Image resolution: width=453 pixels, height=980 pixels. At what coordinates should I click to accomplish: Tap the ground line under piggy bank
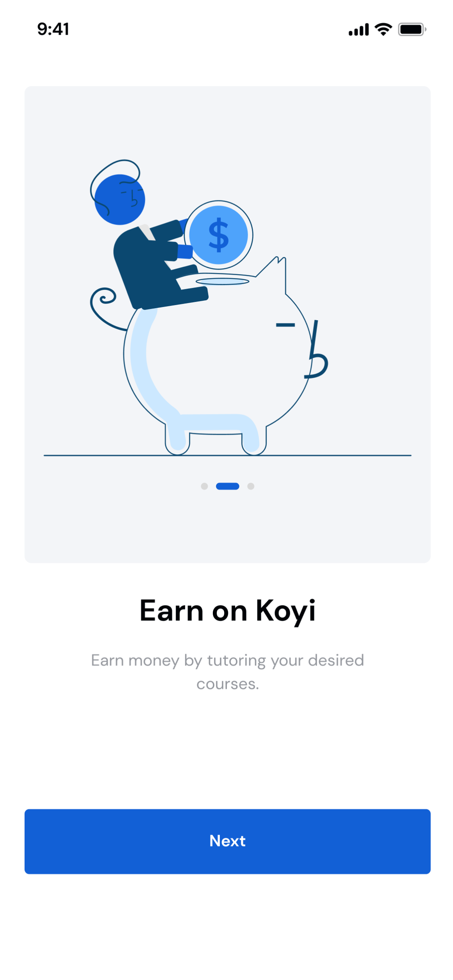click(x=227, y=455)
